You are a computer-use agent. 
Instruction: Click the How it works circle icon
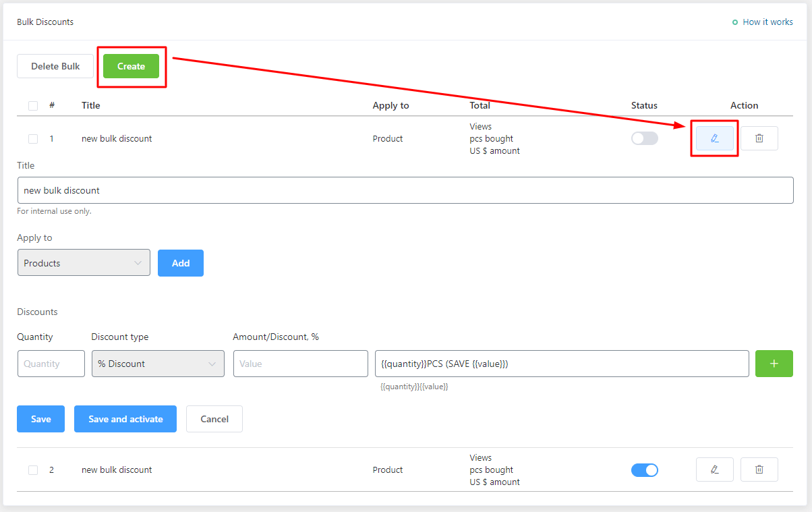735,22
